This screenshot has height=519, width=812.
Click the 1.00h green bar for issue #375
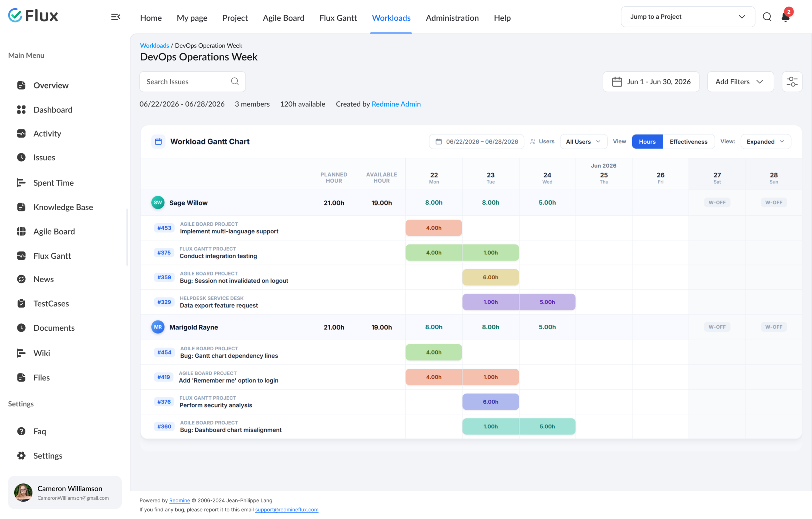pyautogui.click(x=490, y=252)
